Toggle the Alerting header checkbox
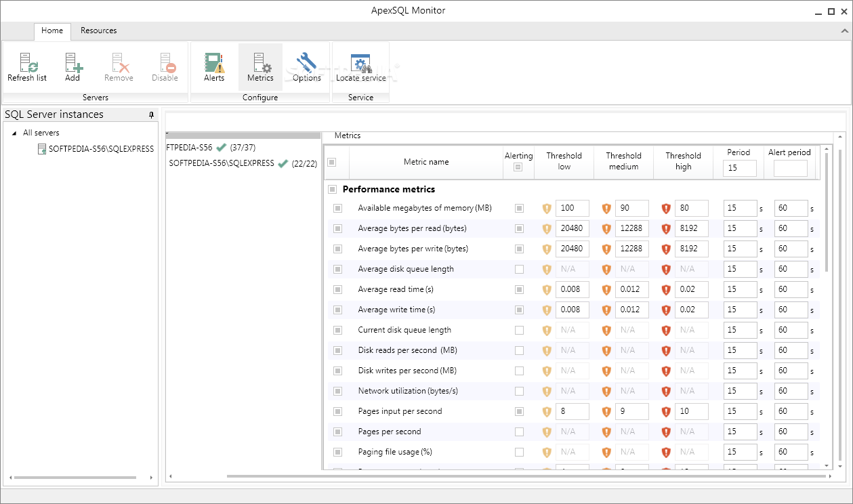This screenshot has height=504, width=853. click(518, 167)
